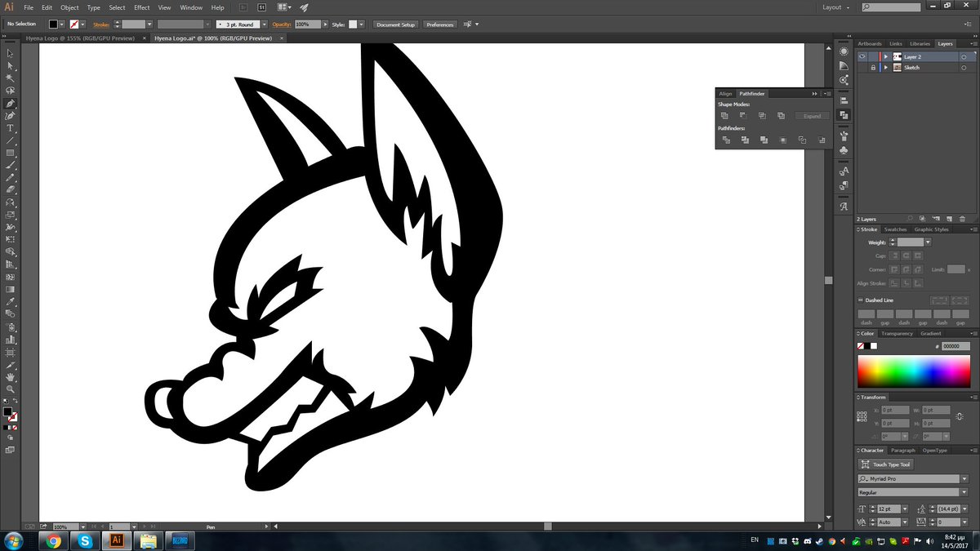Click the Expand button in Pathfinder
Screen dimensions: 980x551
(812, 116)
